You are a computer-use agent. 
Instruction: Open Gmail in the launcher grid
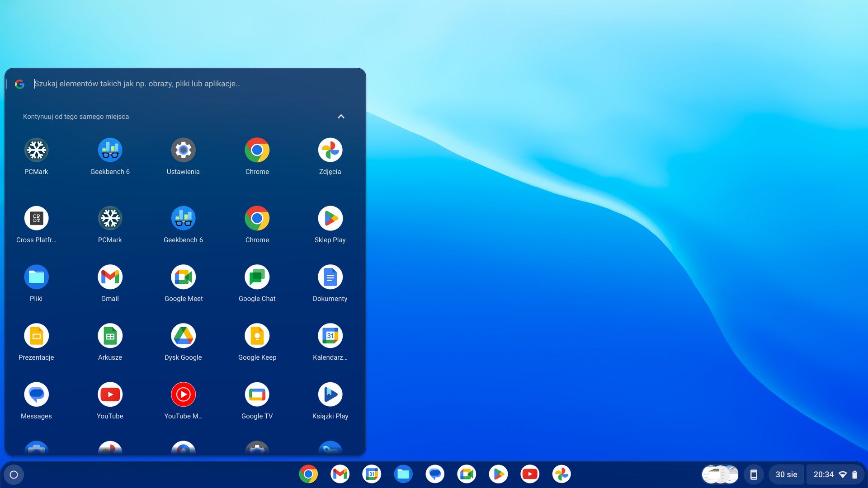(110, 283)
